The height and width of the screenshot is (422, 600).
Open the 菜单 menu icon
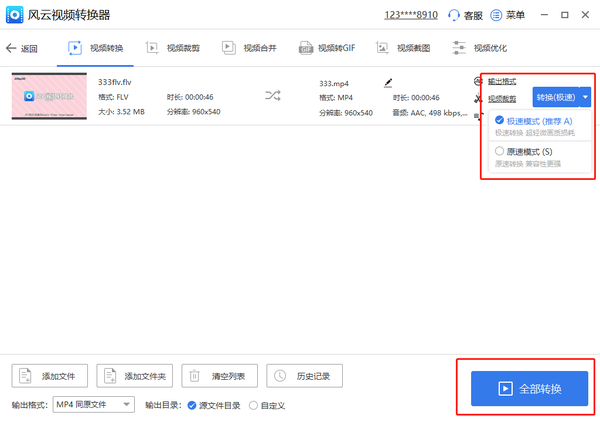[x=496, y=15]
